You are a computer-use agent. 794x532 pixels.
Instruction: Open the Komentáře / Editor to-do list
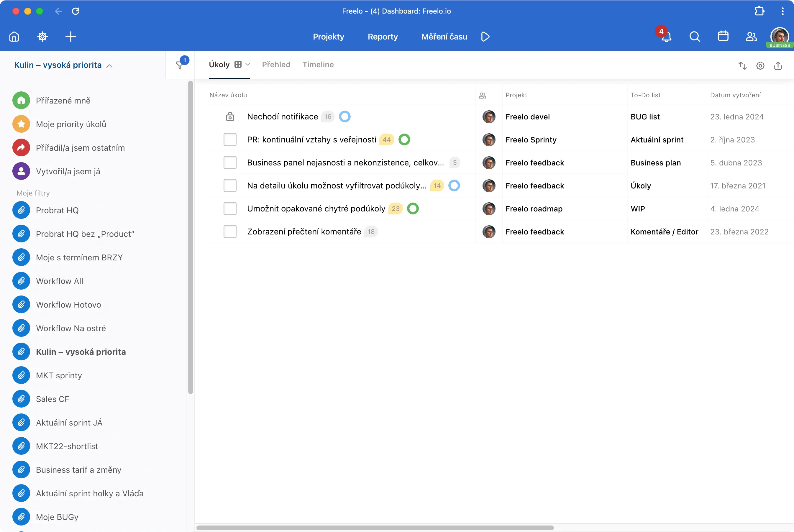[665, 232]
